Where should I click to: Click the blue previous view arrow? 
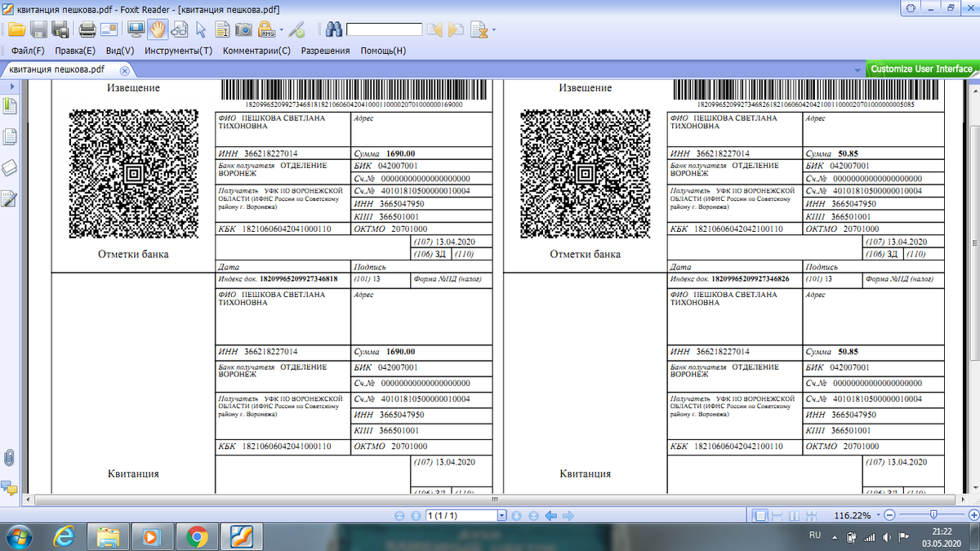click(550, 516)
